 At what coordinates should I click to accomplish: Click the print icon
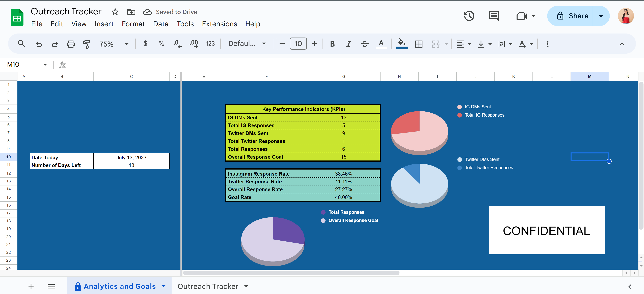[x=71, y=44]
